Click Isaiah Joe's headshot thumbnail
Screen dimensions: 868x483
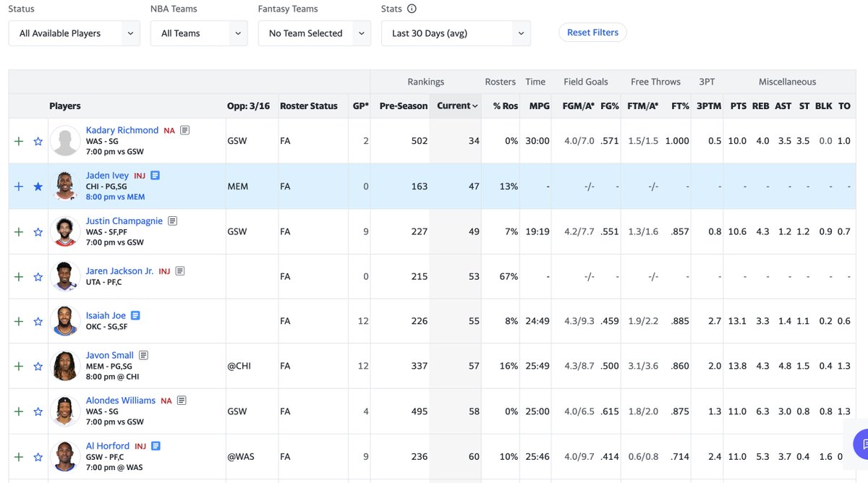(66, 321)
